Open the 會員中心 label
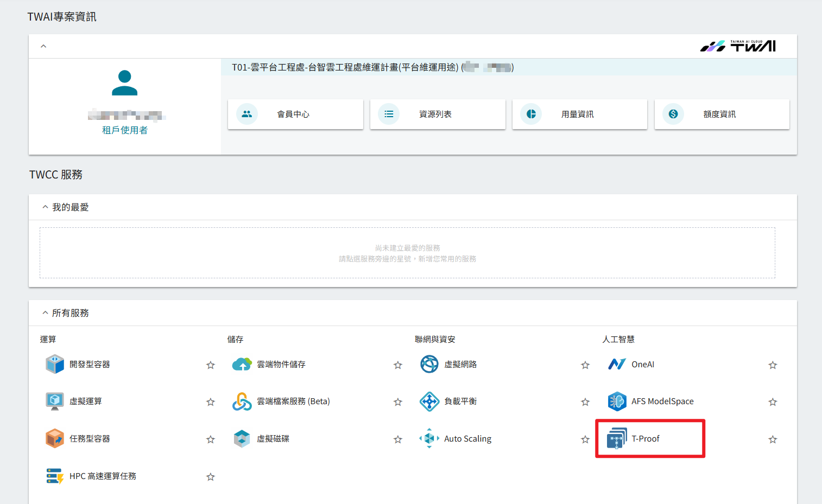The height and width of the screenshot is (504, 822). (293, 114)
